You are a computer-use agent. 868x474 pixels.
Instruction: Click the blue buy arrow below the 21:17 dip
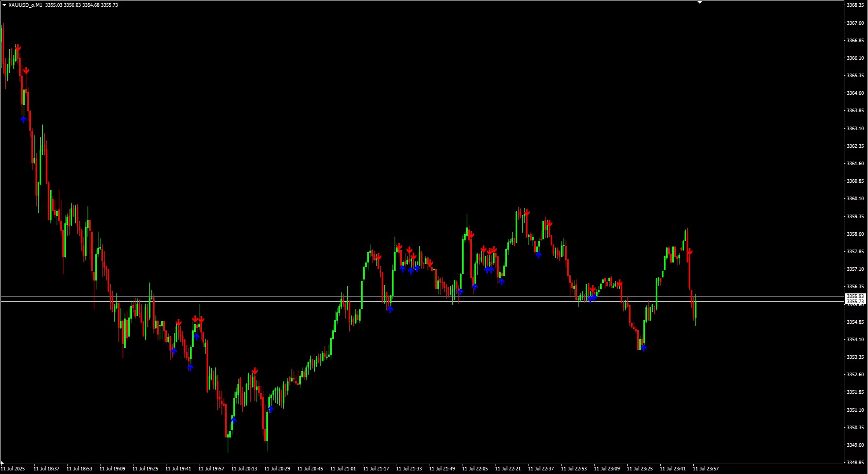point(390,309)
